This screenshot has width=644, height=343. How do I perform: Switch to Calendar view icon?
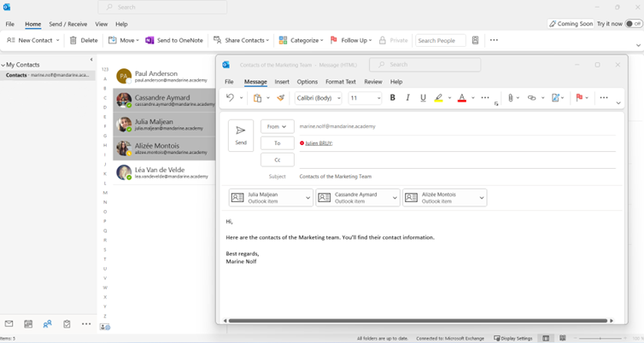(x=28, y=323)
